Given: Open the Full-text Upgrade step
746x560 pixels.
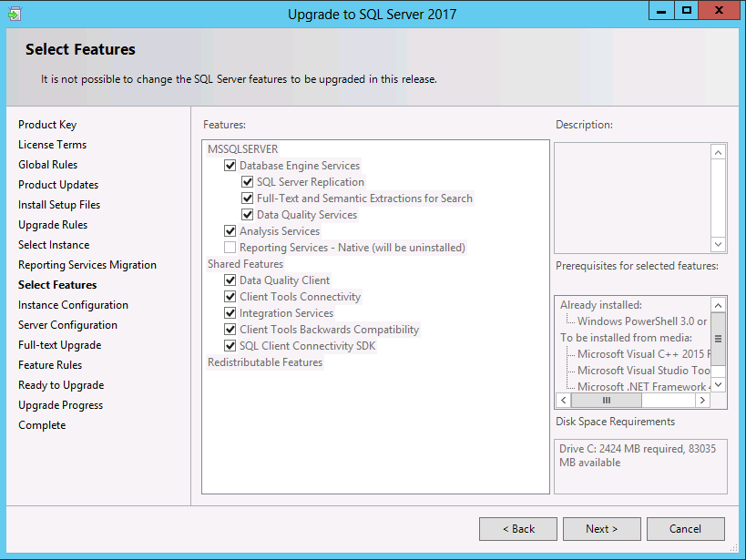Looking at the screenshot, I should tap(60, 345).
